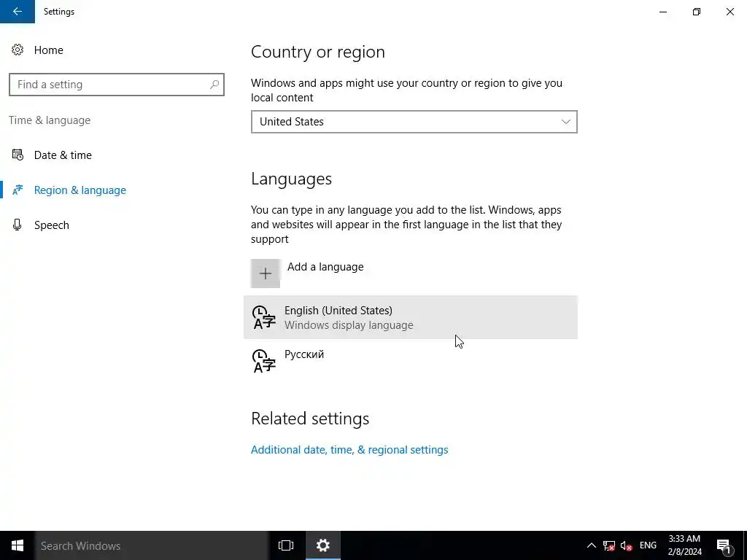Click the Time & language section label
The width and height of the screenshot is (747, 560).
point(50,120)
